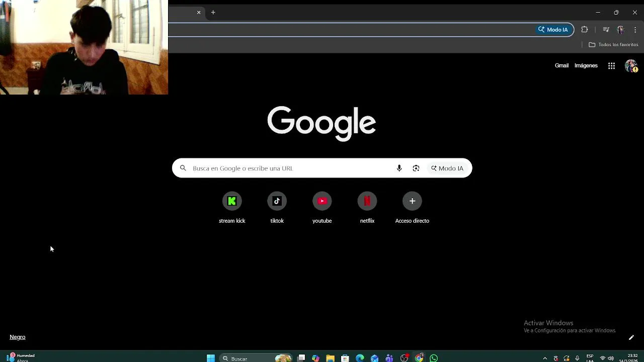Screen dimensions: 644x362
Task: Click the Google logo
Action: (x=321, y=123)
